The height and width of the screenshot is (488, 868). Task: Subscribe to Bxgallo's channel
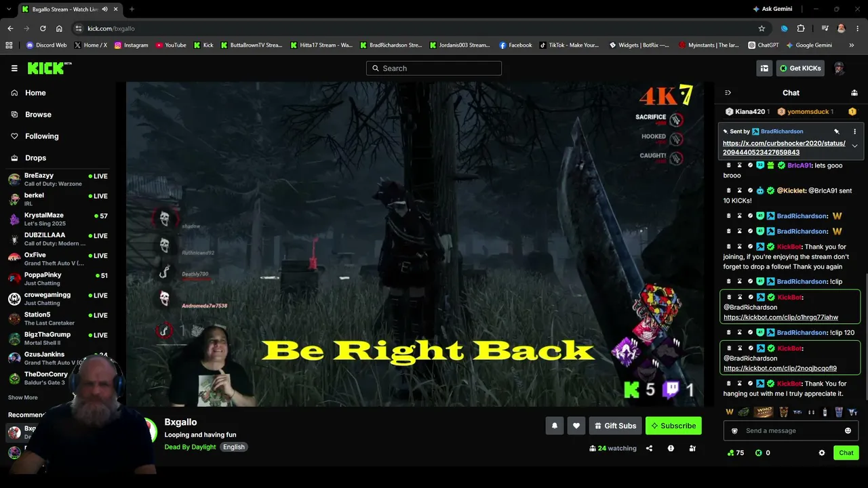tap(673, 426)
